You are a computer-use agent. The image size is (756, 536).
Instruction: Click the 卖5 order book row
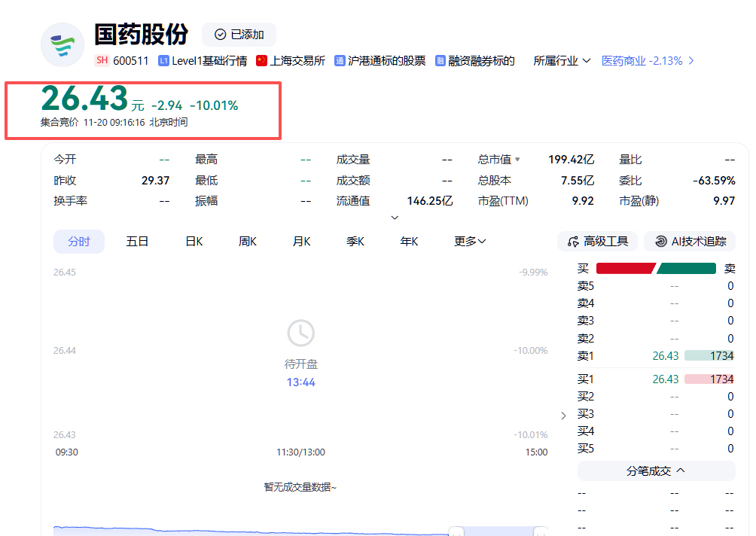coord(656,286)
